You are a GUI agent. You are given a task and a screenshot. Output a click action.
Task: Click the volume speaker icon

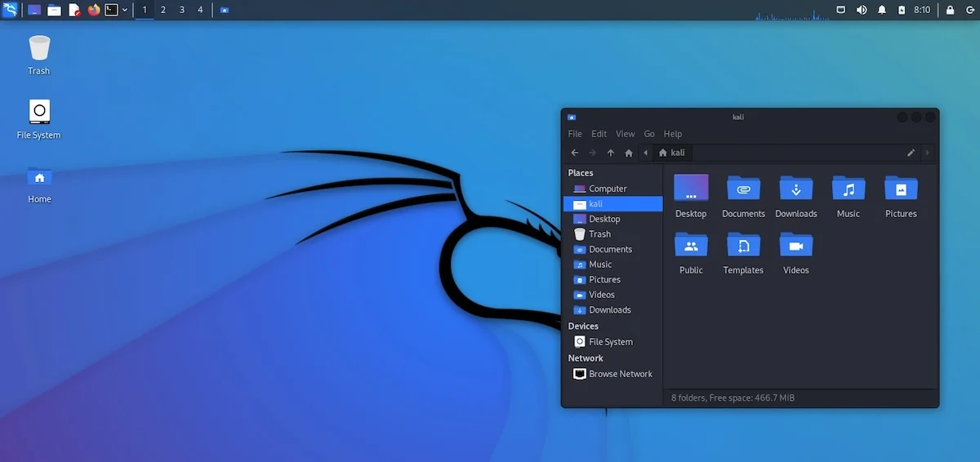862,10
